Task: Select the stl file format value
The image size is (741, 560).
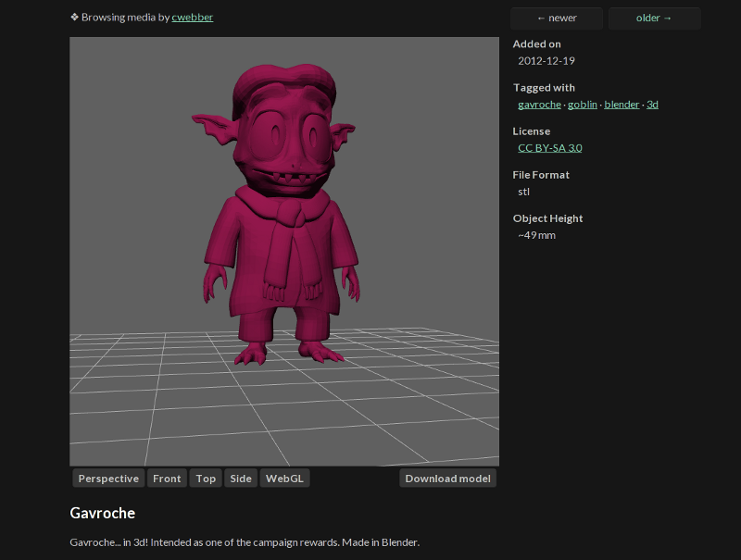Action: [523, 192]
